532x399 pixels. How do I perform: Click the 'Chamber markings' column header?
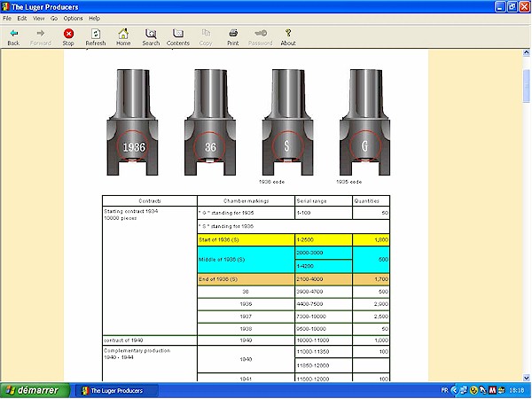[x=246, y=201]
